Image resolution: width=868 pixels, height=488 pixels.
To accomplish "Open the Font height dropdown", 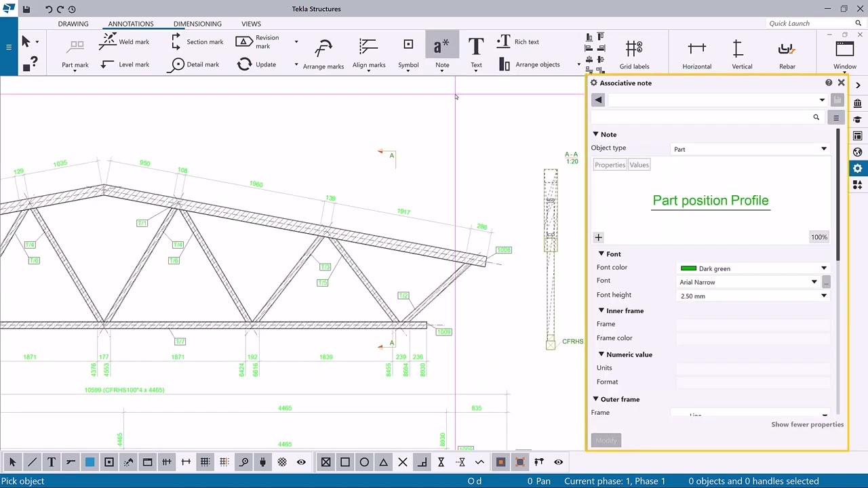I will [754, 296].
